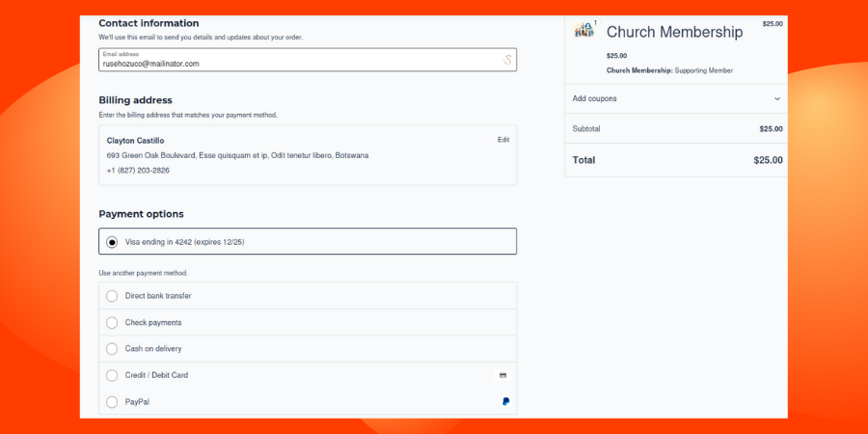Select Cash on delivery option
The width and height of the screenshot is (868, 434).
click(x=308, y=349)
